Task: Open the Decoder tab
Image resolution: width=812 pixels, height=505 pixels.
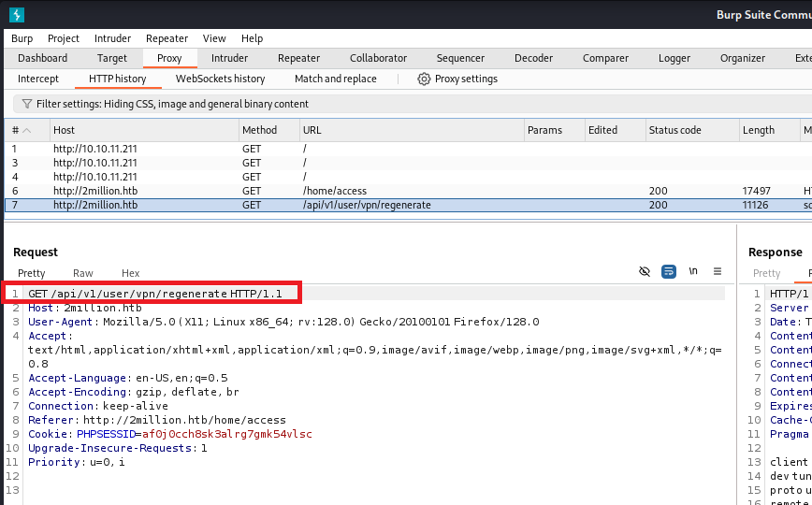Action: [x=533, y=58]
